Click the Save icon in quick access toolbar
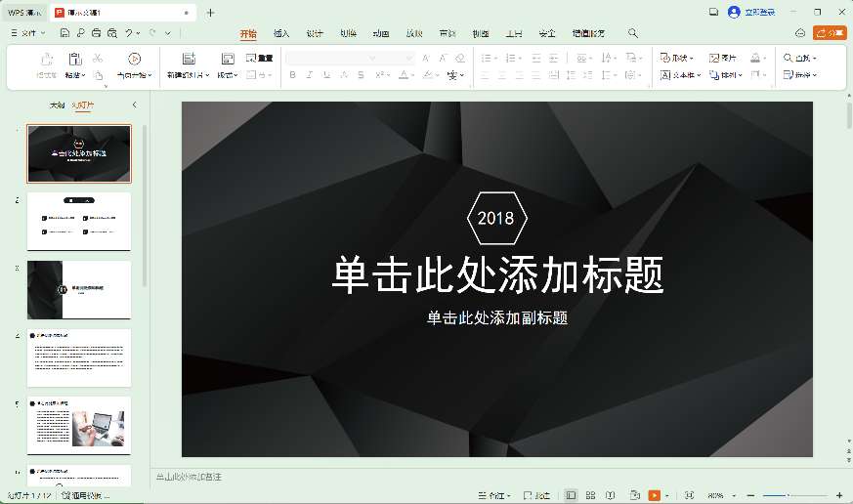The image size is (853, 504). tap(64, 33)
